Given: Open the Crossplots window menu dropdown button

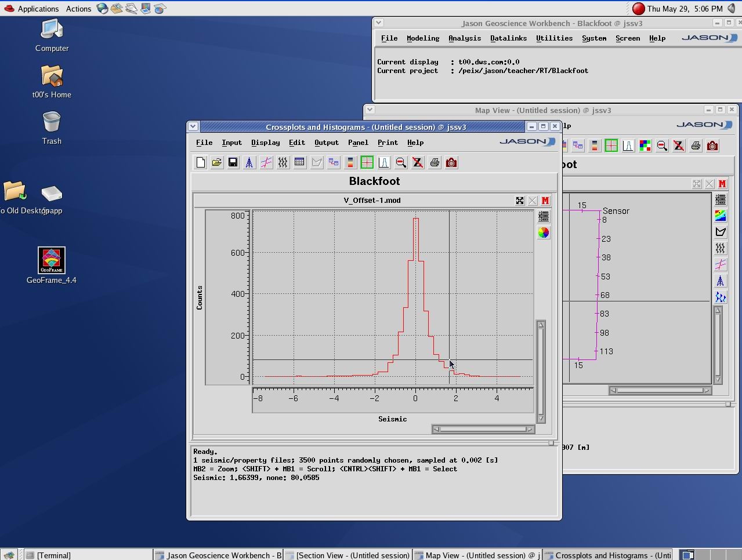Looking at the screenshot, I should click(193, 126).
